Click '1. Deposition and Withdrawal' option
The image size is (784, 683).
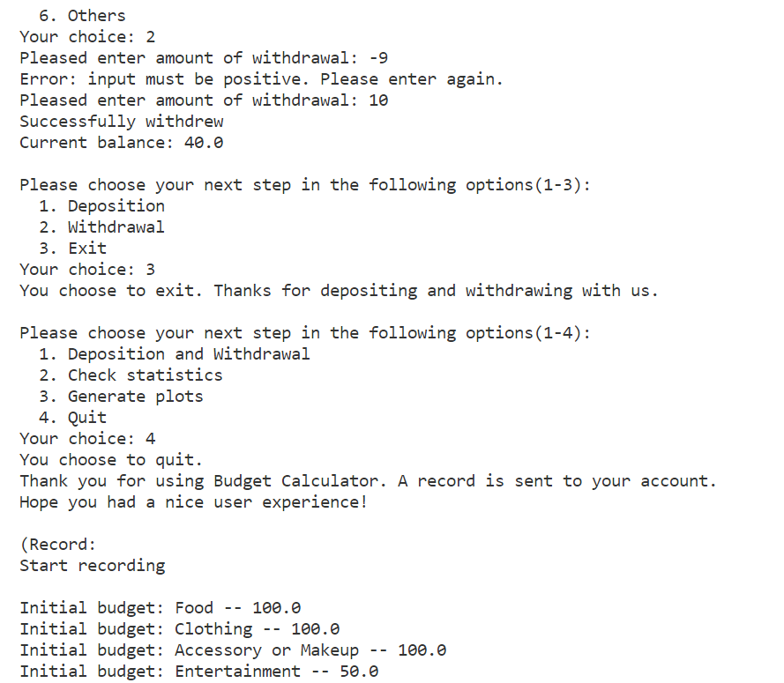[x=175, y=354]
